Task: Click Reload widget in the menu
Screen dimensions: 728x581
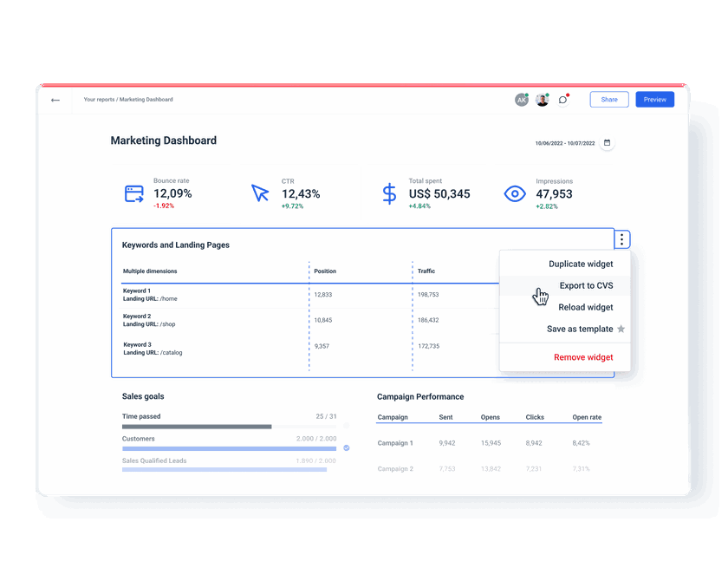Action: (x=585, y=307)
